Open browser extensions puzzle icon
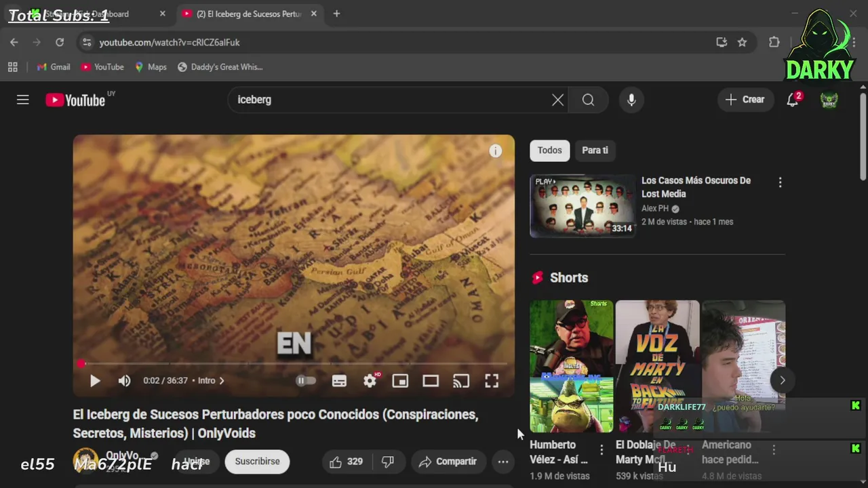Image resolution: width=868 pixels, height=488 pixels. pyautogui.click(x=774, y=42)
